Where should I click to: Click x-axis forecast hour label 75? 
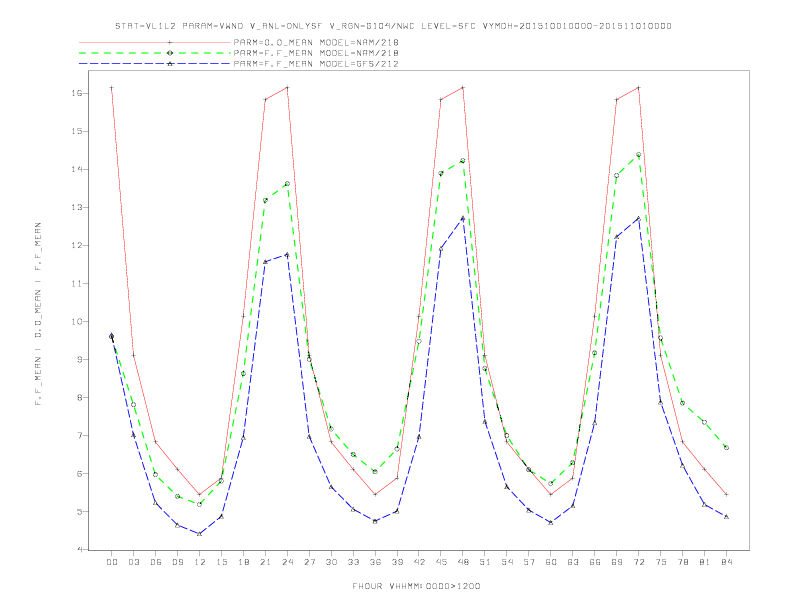click(661, 562)
